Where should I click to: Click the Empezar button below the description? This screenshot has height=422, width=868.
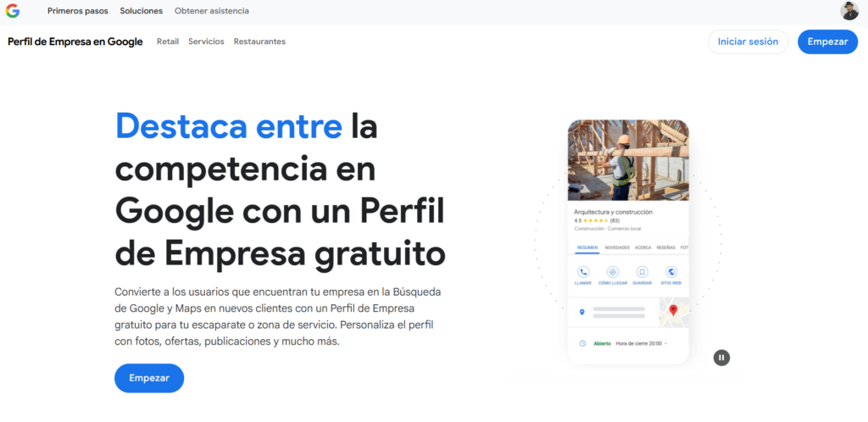[x=149, y=378]
